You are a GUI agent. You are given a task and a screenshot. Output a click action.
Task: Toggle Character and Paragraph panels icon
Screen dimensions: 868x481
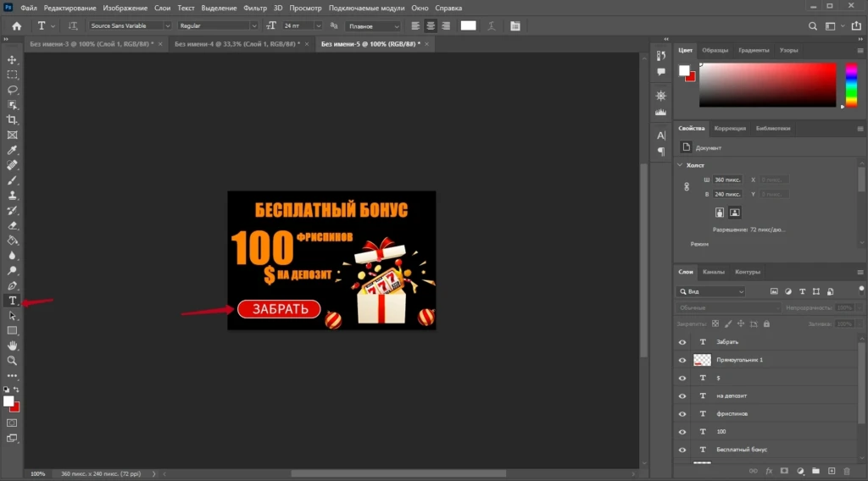click(x=515, y=26)
